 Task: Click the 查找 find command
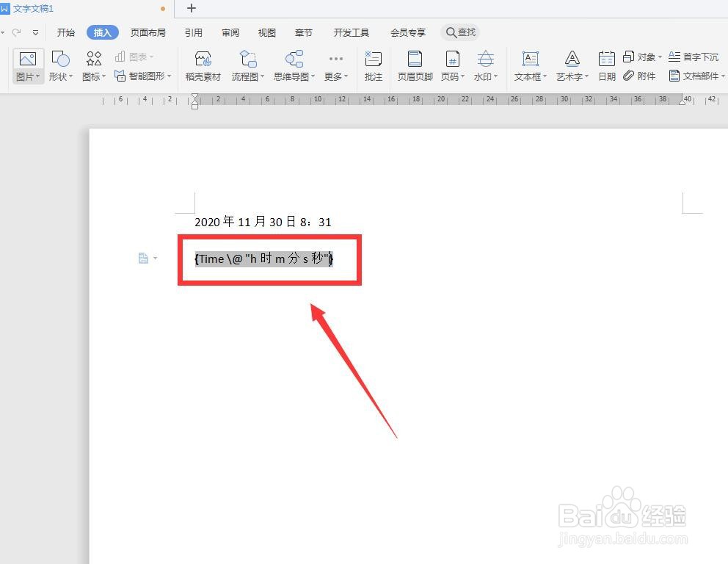[460, 32]
